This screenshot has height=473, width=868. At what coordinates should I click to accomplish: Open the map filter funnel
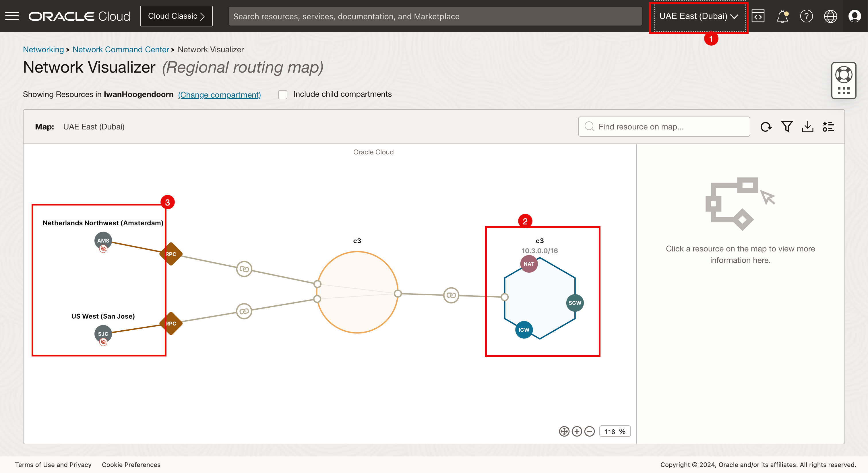(787, 127)
